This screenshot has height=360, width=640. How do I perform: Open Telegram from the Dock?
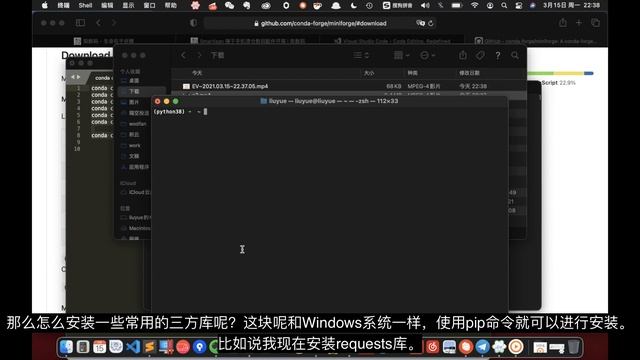tap(482, 347)
